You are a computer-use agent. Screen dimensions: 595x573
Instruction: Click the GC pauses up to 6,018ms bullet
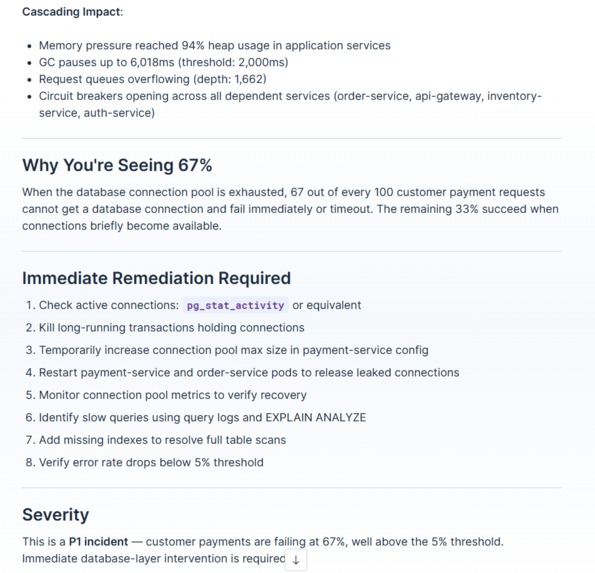pos(164,62)
